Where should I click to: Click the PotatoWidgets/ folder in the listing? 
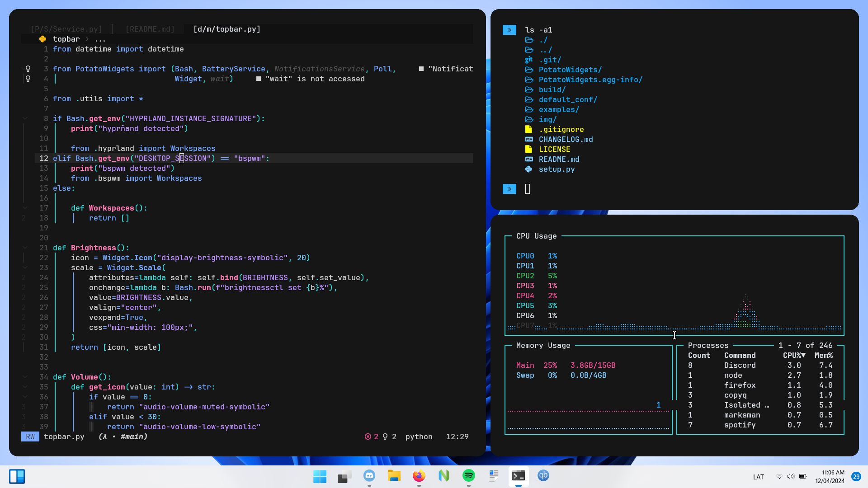(x=570, y=70)
